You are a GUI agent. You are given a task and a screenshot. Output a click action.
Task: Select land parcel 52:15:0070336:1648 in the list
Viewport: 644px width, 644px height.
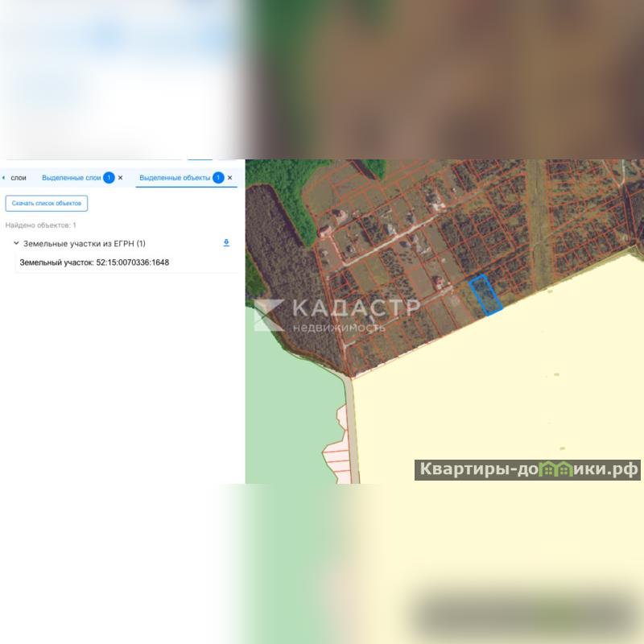(x=94, y=262)
